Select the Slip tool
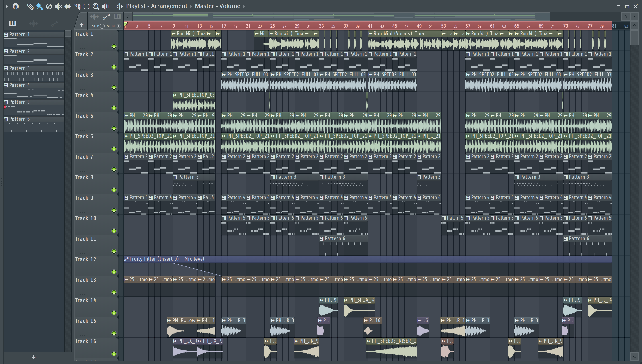642x364 pixels. [68, 6]
